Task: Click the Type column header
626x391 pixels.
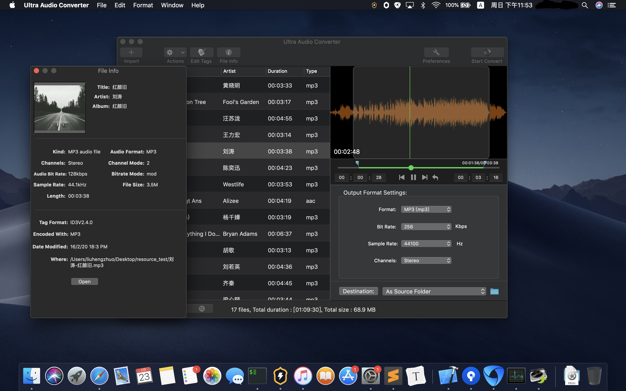Action: (311, 71)
